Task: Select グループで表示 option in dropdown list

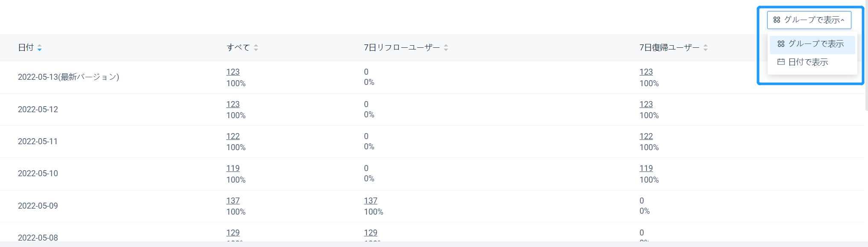Action: coord(815,44)
